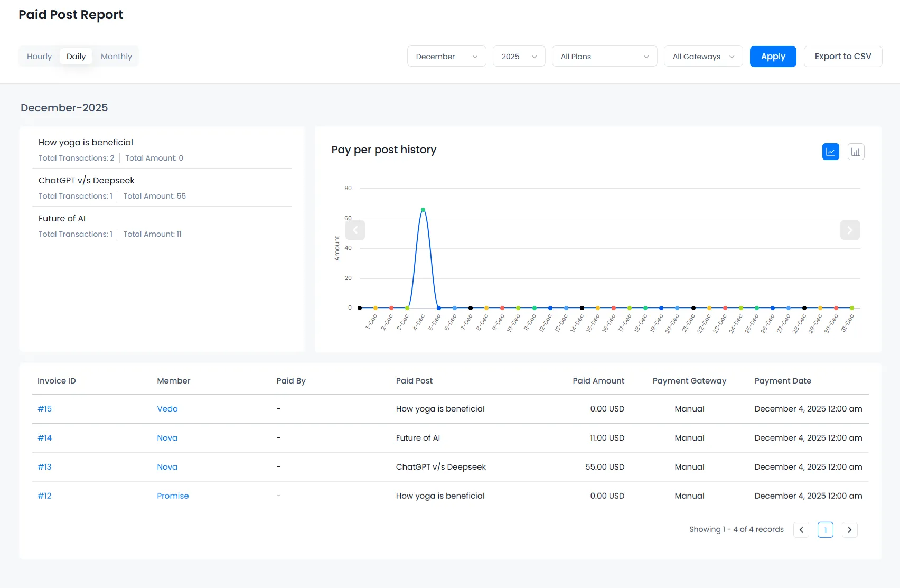Viewport: 900px width, 588px height.
Task: Click the left arrow on the chart
Action: pos(355,230)
